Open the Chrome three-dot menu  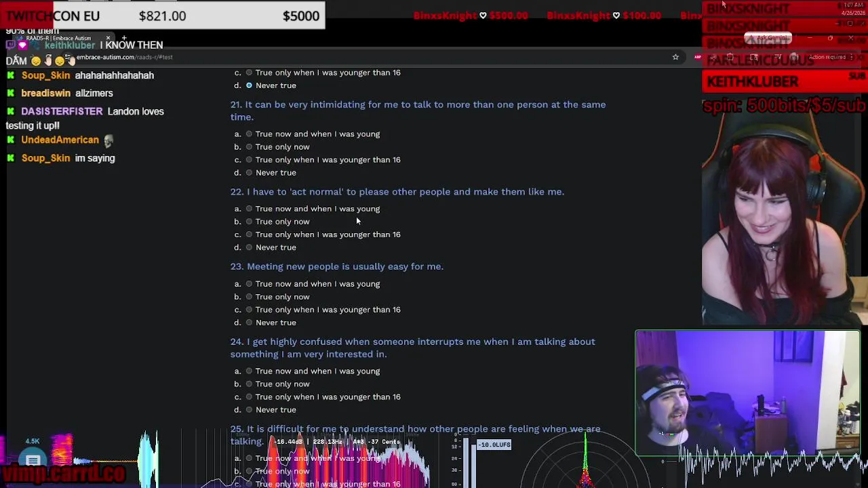point(850,57)
